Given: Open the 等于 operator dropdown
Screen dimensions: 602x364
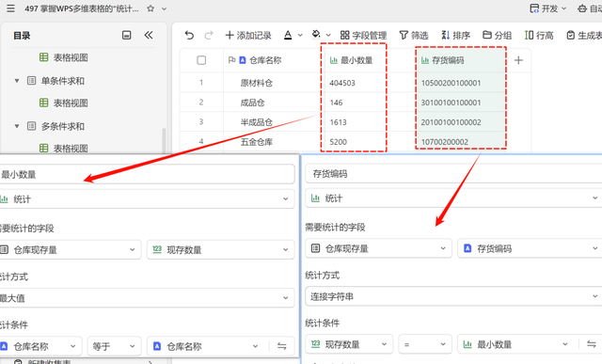Looking at the screenshot, I should coord(115,346).
